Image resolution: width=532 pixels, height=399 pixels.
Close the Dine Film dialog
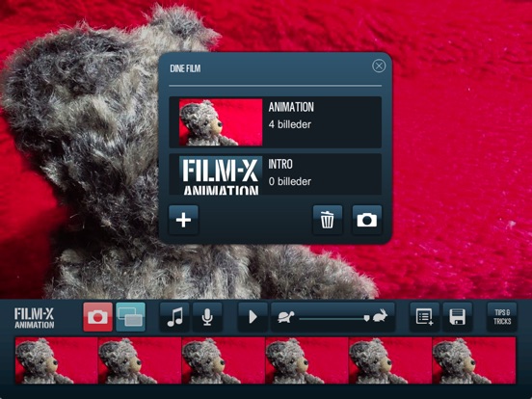point(379,66)
